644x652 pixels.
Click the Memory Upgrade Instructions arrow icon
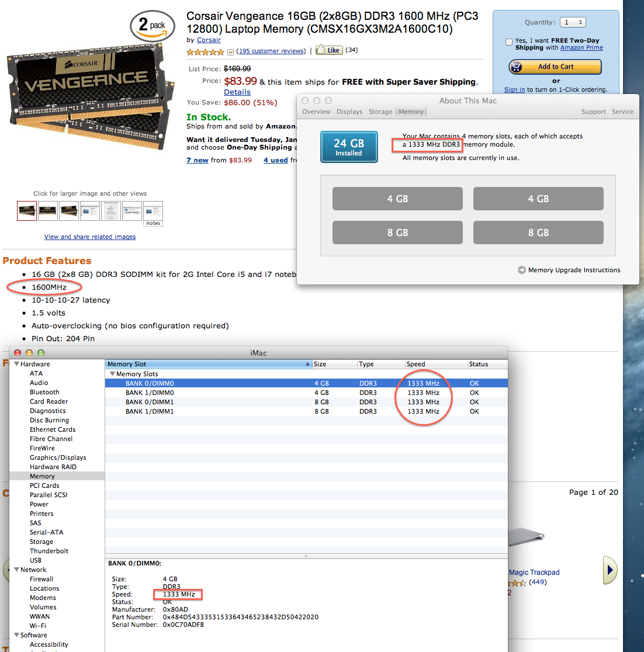[x=522, y=270]
